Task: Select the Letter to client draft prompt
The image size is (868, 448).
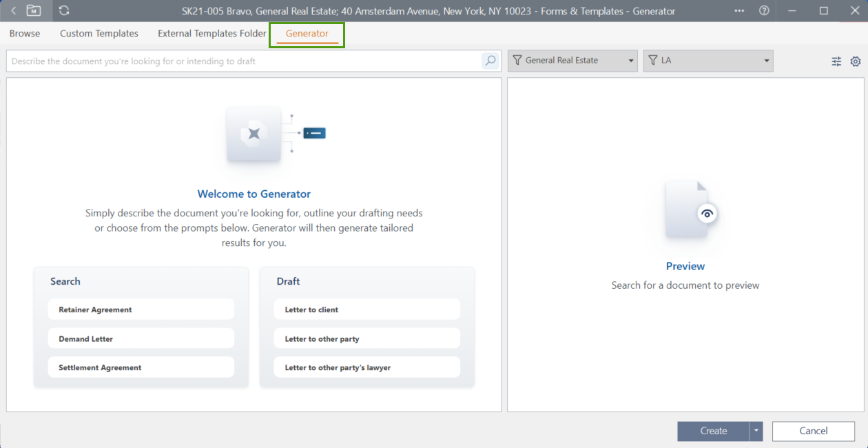Action: 366,309
